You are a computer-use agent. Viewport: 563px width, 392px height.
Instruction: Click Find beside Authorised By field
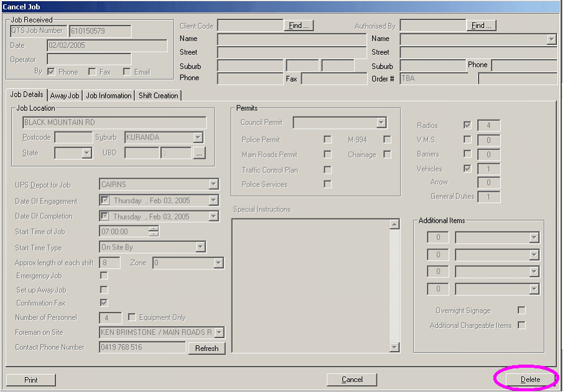click(481, 26)
